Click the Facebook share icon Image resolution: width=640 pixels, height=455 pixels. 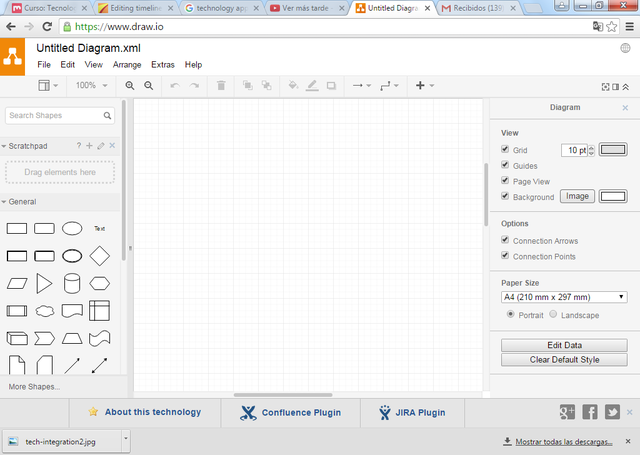coord(590,412)
